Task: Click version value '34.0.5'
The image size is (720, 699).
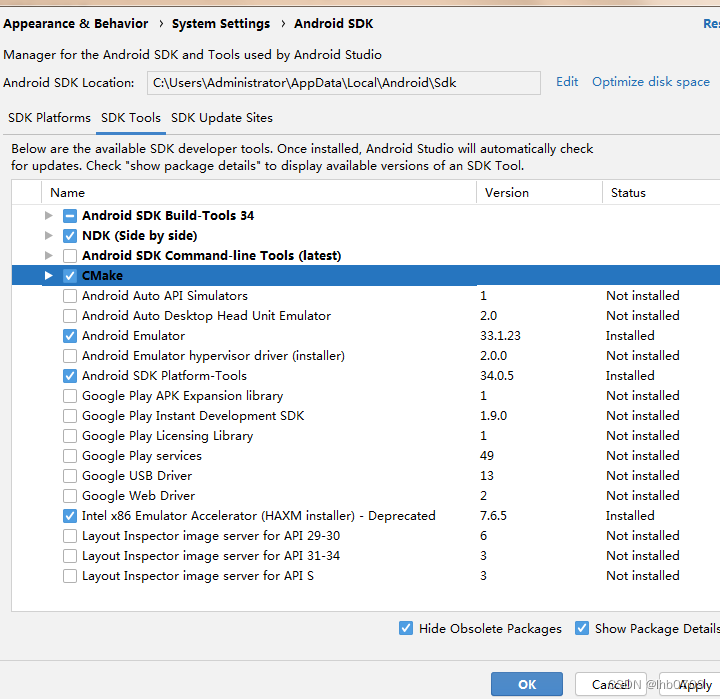Action: tap(497, 376)
